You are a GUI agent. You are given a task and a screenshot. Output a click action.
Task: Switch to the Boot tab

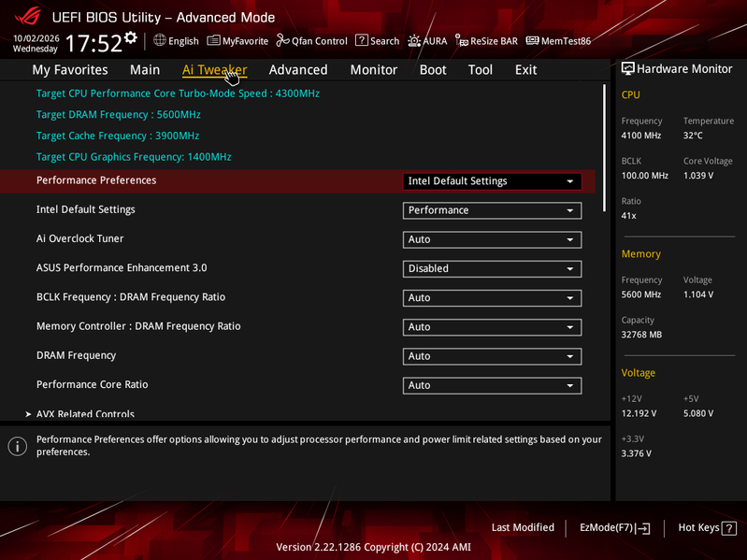click(433, 70)
